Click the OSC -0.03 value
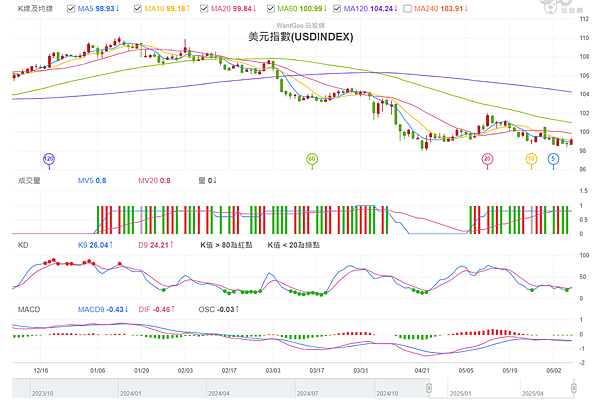The height and width of the screenshot is (400, 600). coord(218,309)
